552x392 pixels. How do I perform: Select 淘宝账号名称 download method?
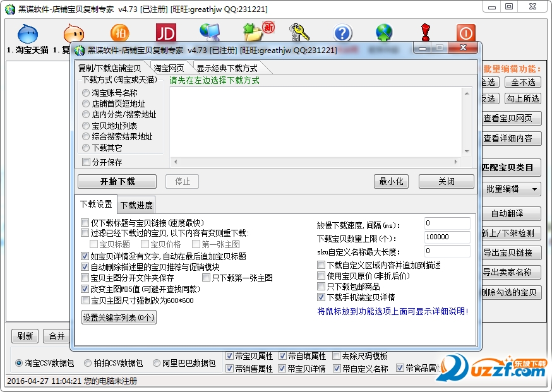(x=86, y=93)
